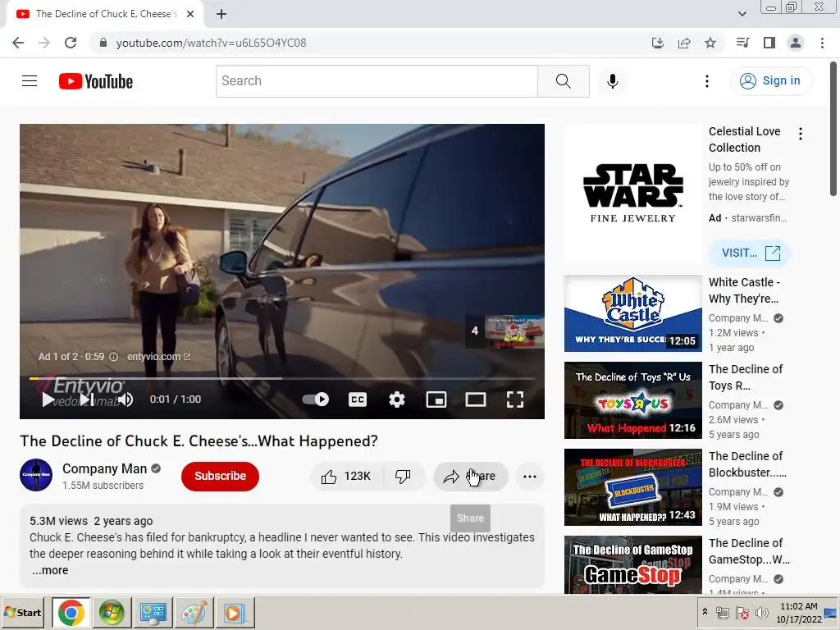
Task: Open the White Castle video thumbnail
Action: click(632, 313)
